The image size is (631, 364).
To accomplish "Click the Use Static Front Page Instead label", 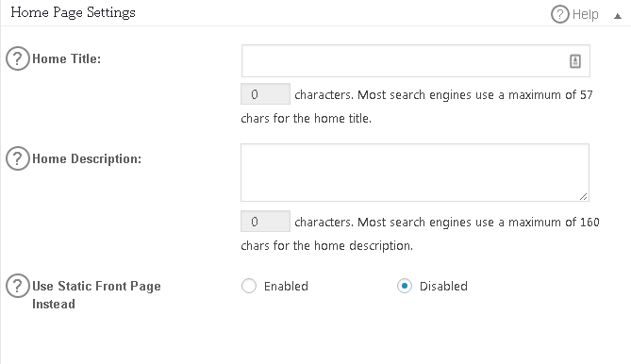I will tap(96, 295).
